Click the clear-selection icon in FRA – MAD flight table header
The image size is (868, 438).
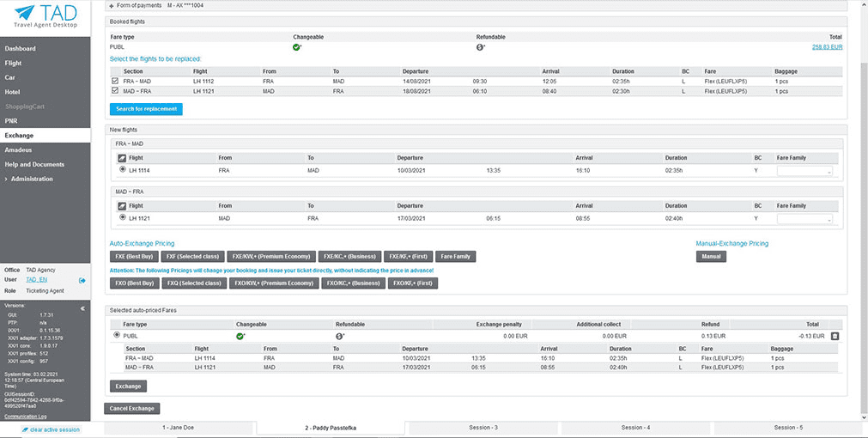tap(122, 158)
